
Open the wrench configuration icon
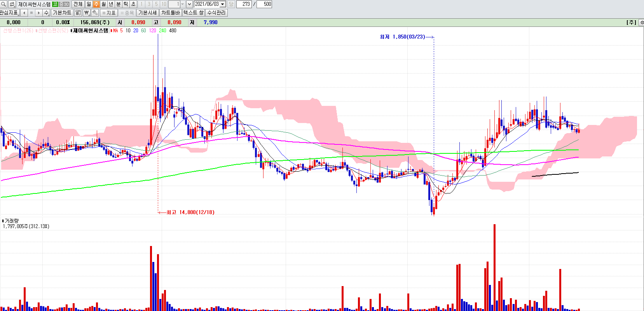(95, 12)
